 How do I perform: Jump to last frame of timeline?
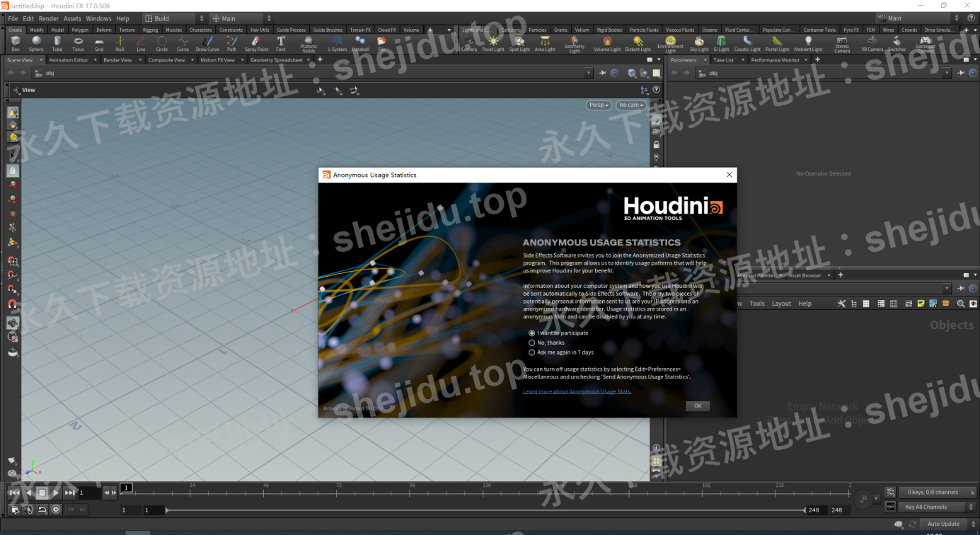coord(70,493)
